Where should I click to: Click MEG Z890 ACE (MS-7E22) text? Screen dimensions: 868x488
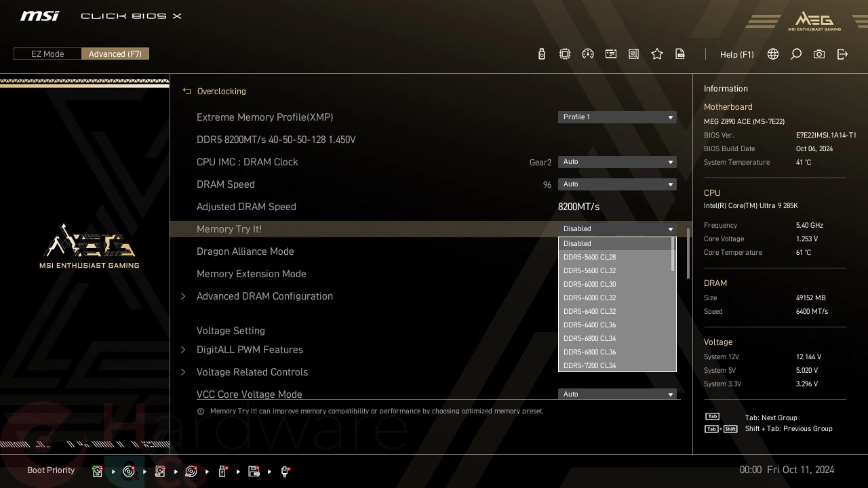[x=744, y=122]
